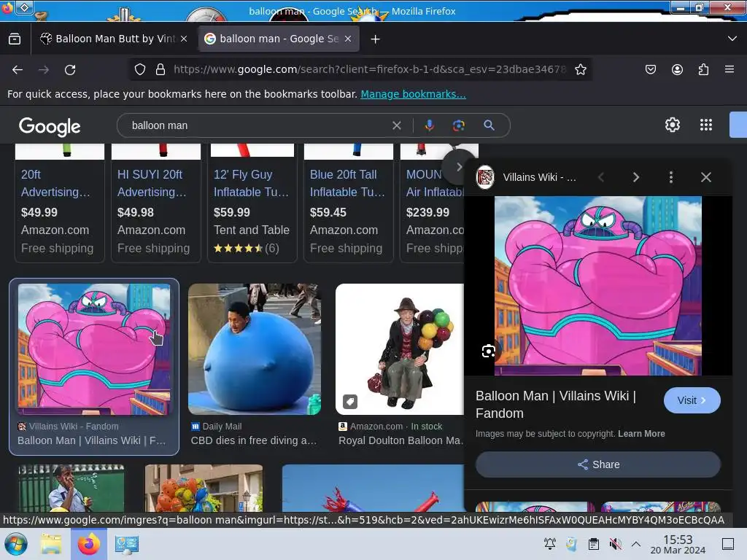Click the Google search magnifier button
The image size is (747, 560).
[489, 125]
